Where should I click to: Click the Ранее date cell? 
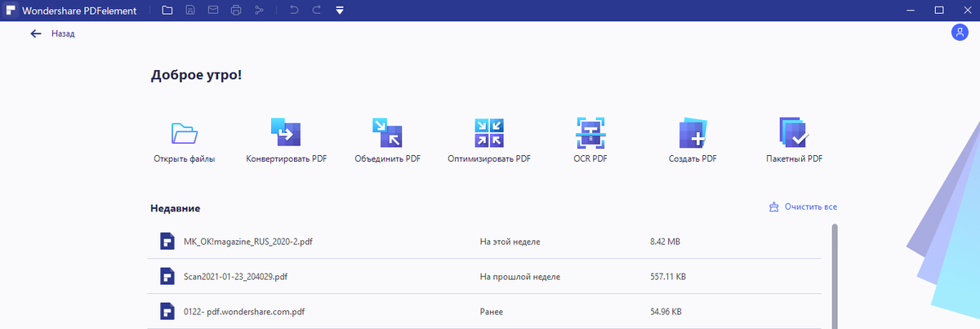(x=493, y=312)
